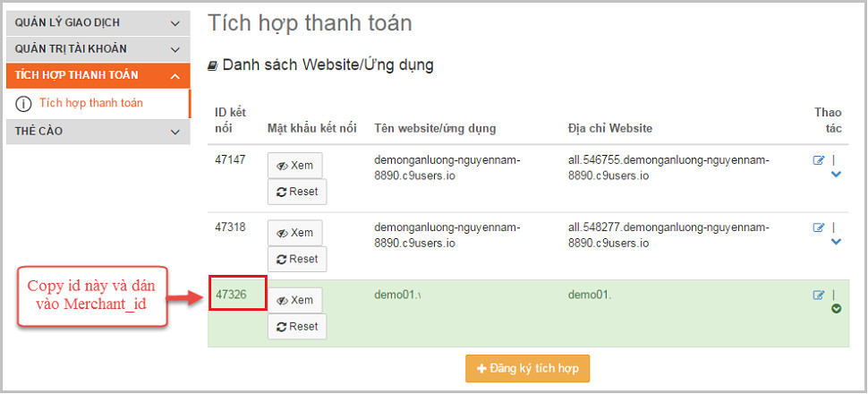The image size is (868, 394).
Task: Click the Đăng ký tích hợp button
Action: point(527,369)
